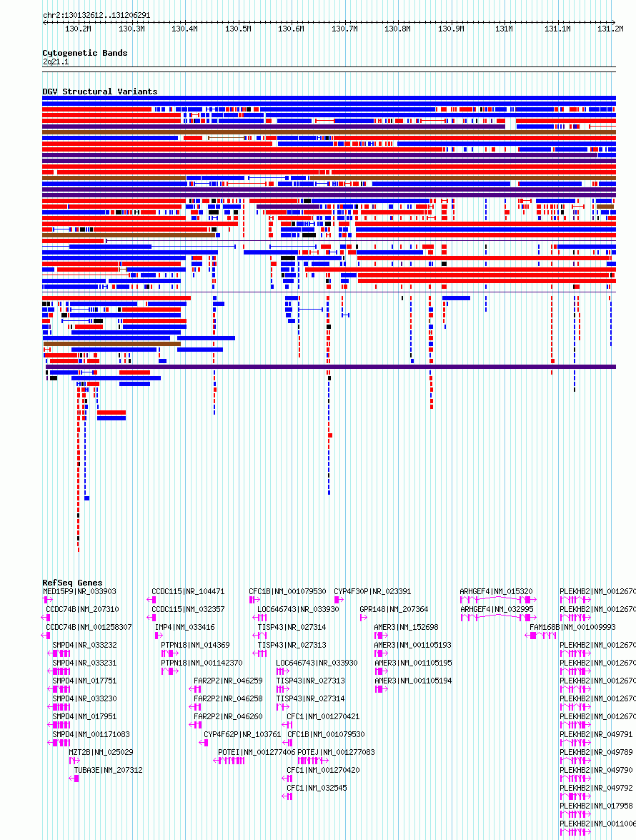Click the TUBA3E gene glyph below its label
Screen dimensions: 636x840
click(74, 779)
